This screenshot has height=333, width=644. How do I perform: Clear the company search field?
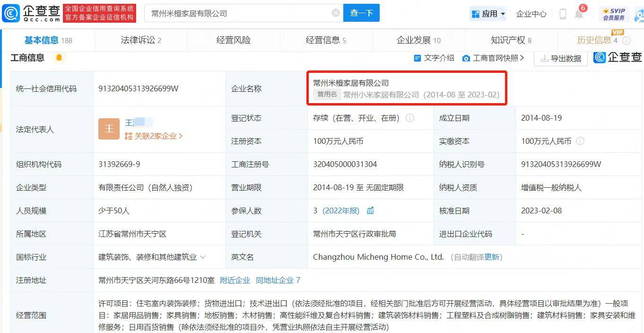point(336,13)
